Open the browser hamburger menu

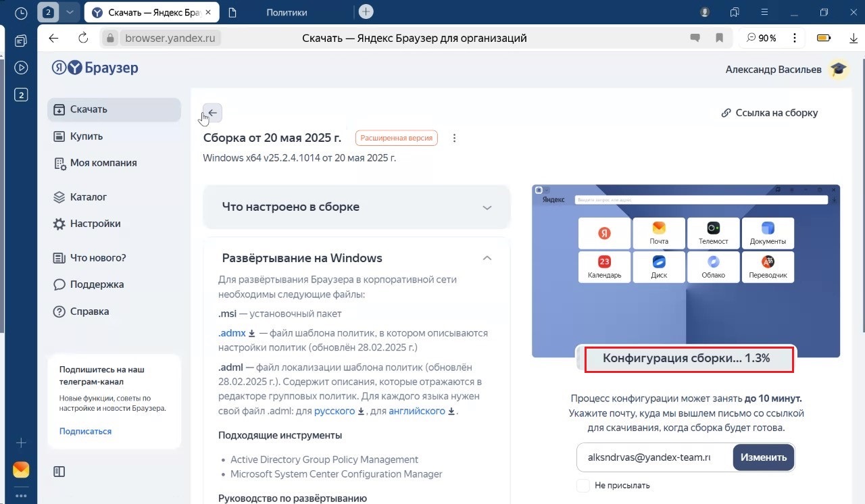click(x=764, y=12)
